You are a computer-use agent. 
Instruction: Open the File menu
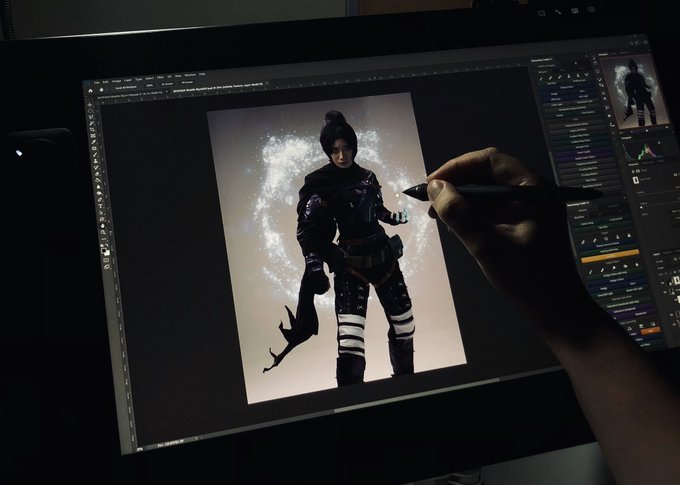97,82
